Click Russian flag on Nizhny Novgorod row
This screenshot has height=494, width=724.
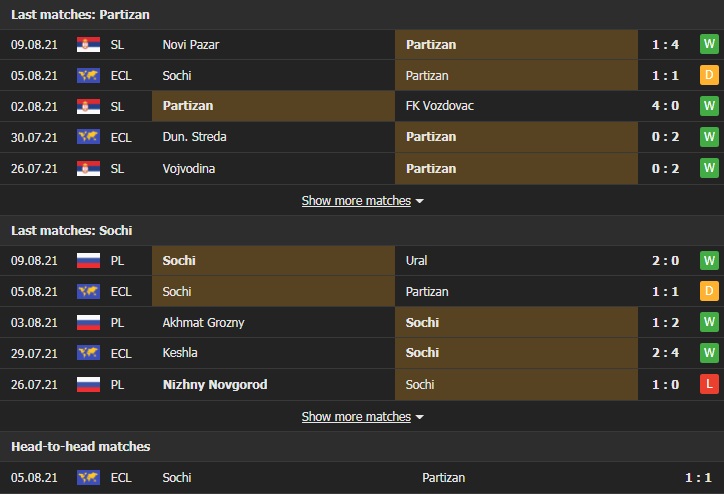pyautogui.click(x=88, y=384)
